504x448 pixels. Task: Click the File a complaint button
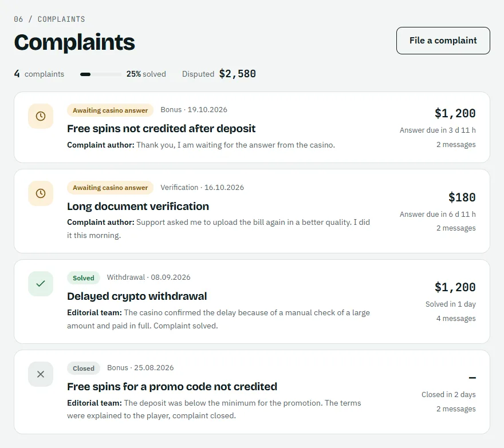(x=443, y=41)
